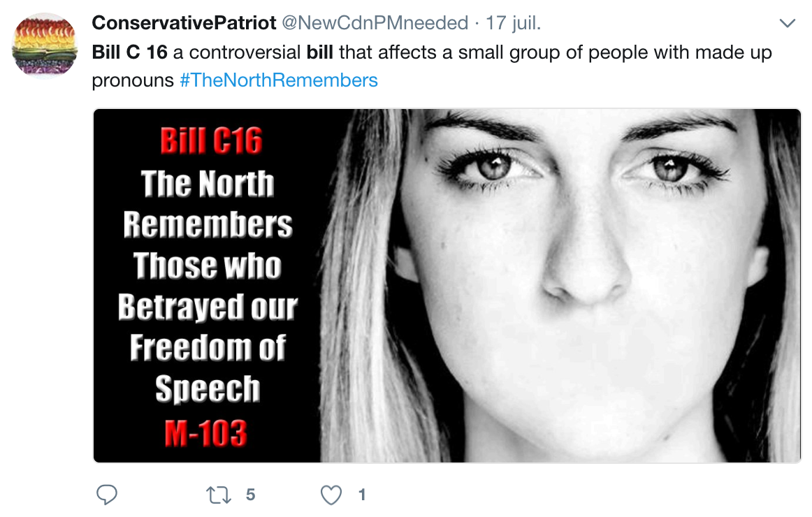The image size is (812, 517).
Task: Click the red "Bill C16" image headline
Action: pos(211,140)
